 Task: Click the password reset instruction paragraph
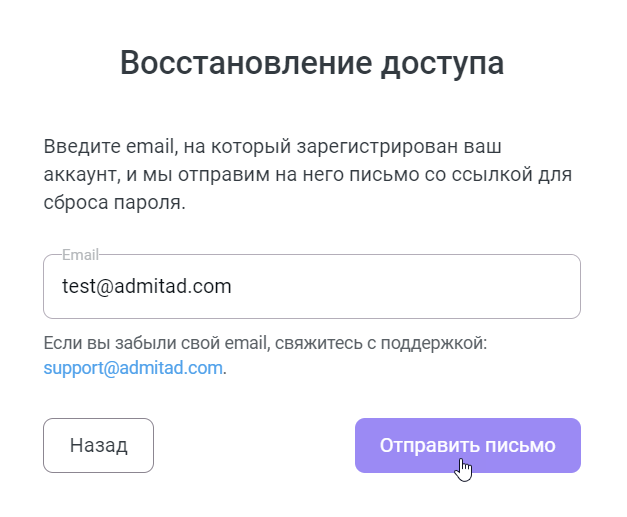pyautogui.click(x=306, y=175)
